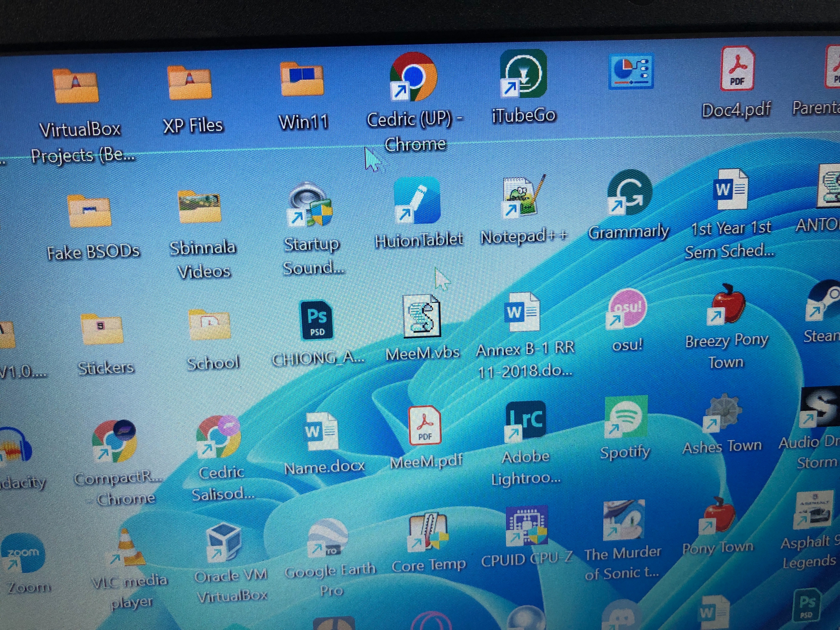840x630 pixels.
Task: Click the osu! game icon
Action: click(x=627, y=308)
